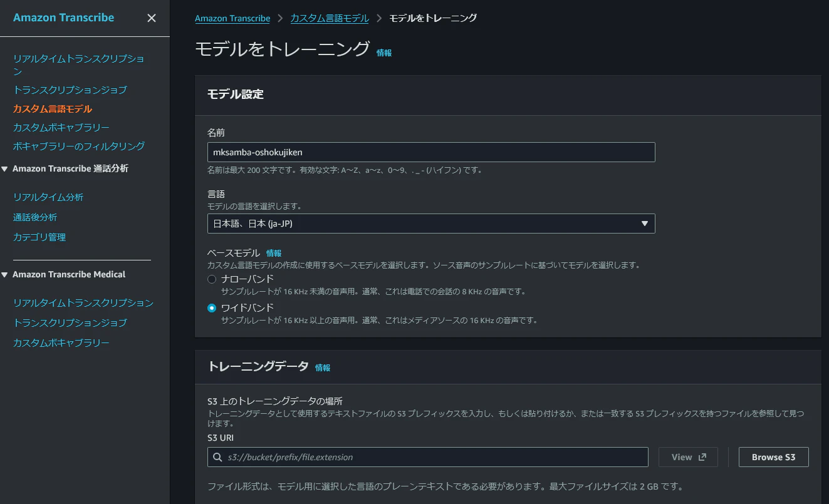
Task: Click the モデル名 field showing mksamba-oshokujiken
Action: click(431, 152)
